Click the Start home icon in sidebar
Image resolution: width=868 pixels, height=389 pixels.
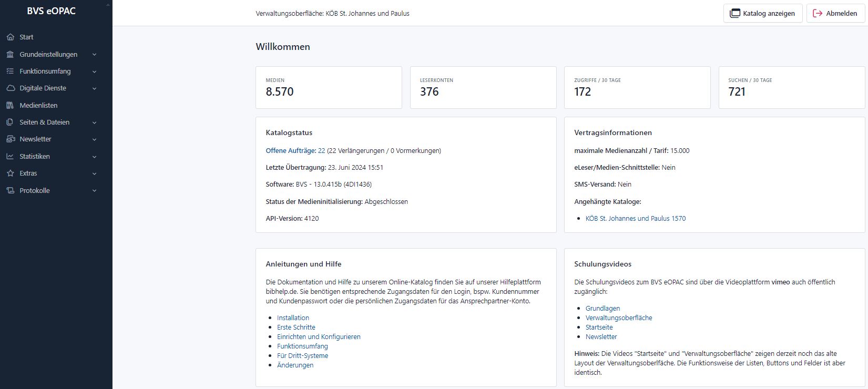click(x=10, y=37)
